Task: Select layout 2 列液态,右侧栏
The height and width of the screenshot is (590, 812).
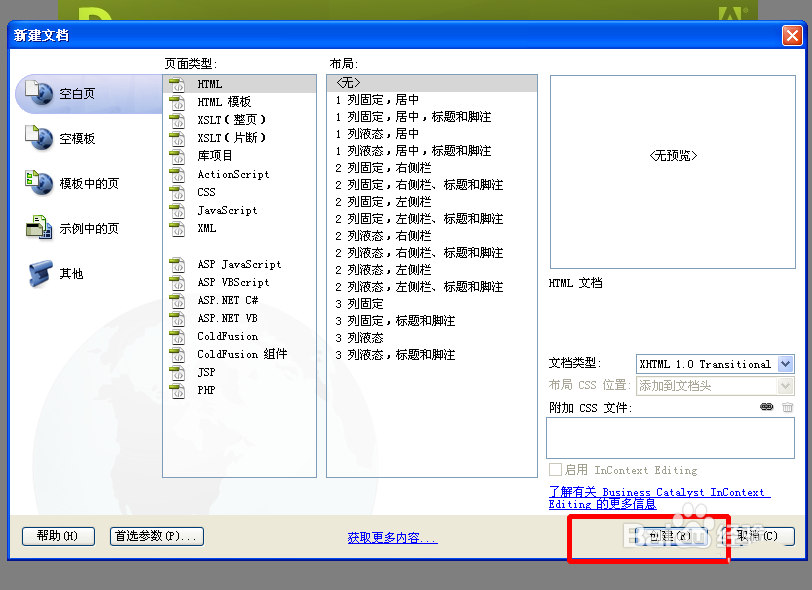Action: [x=432, y=236]
